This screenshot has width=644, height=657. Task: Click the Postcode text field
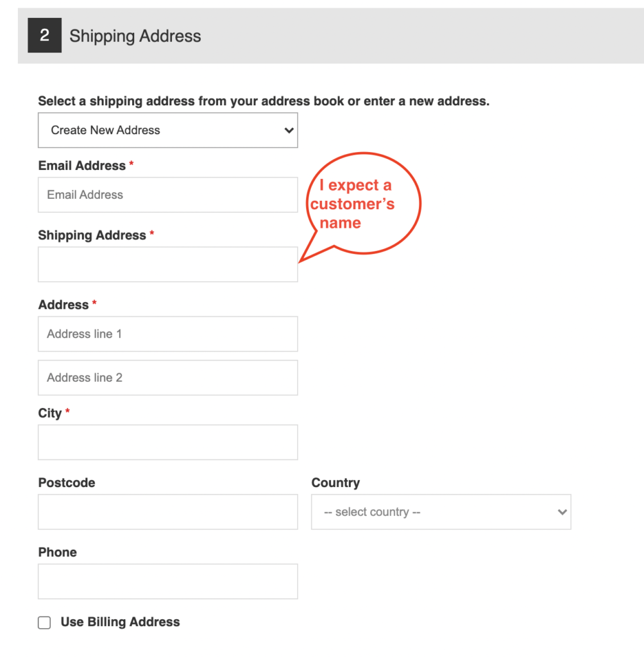pyautogui.click(x=167, y=512)
